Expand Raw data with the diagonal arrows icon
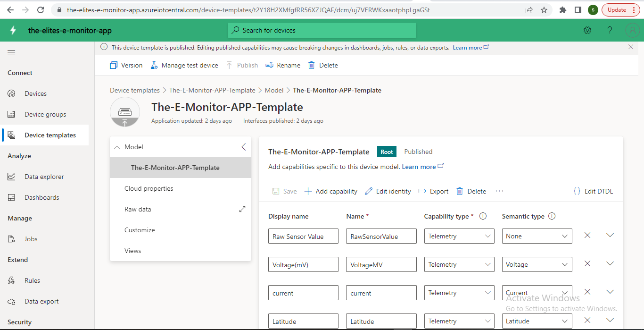The height and width of the screenshot is (330, 644). pos(242,209)
